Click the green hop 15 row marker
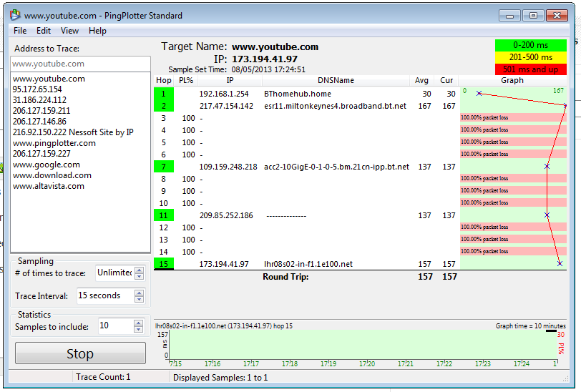 tap(163, 264)
